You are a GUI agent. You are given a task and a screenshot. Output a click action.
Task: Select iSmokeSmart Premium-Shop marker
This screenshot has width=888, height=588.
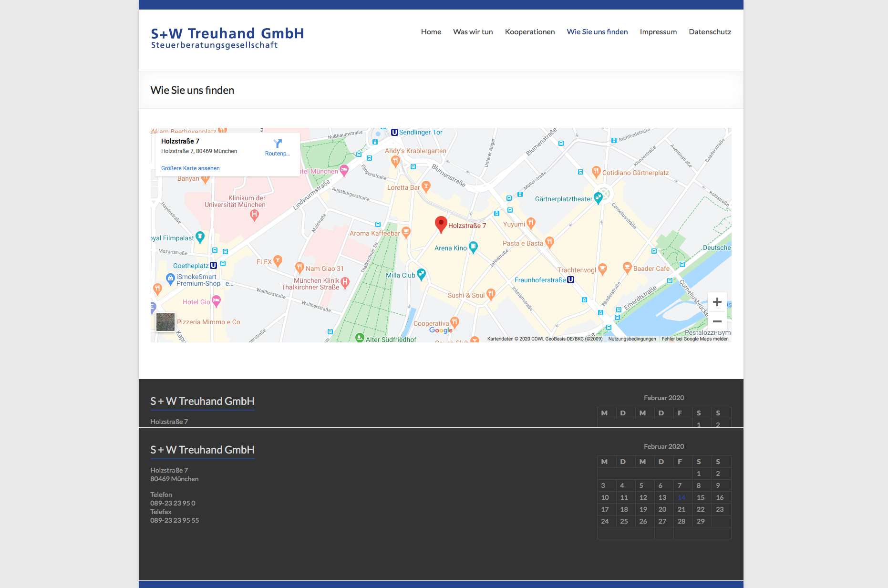pos(170,279)
